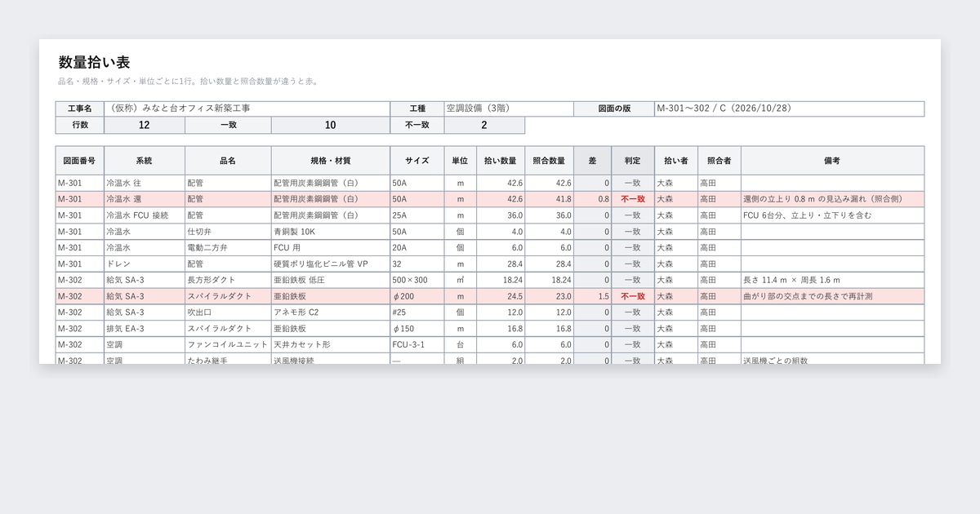Click the 拾い数量 16.8 cell
The height and width of the screenshot is (514, 980).
pos(501,329)
